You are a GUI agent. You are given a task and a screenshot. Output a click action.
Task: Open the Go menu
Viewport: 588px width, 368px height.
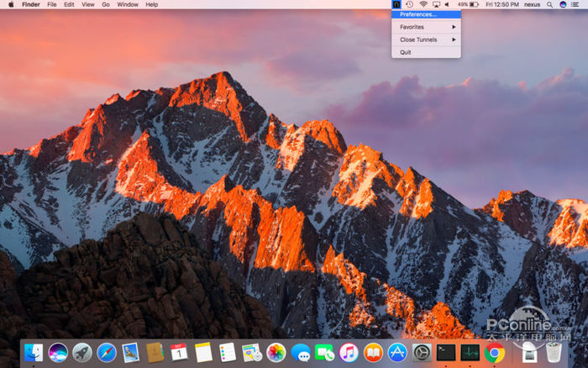pyautogui.click(x=105, y=4)
